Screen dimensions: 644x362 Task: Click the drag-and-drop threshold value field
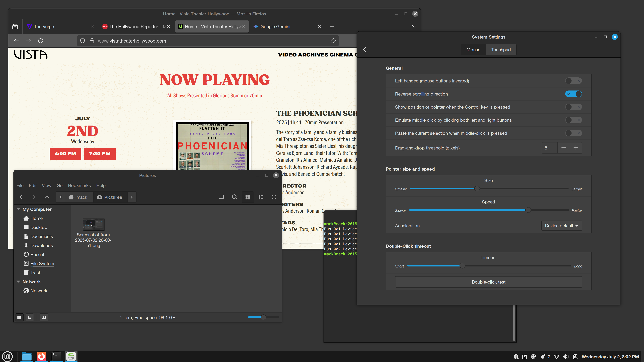550,148
